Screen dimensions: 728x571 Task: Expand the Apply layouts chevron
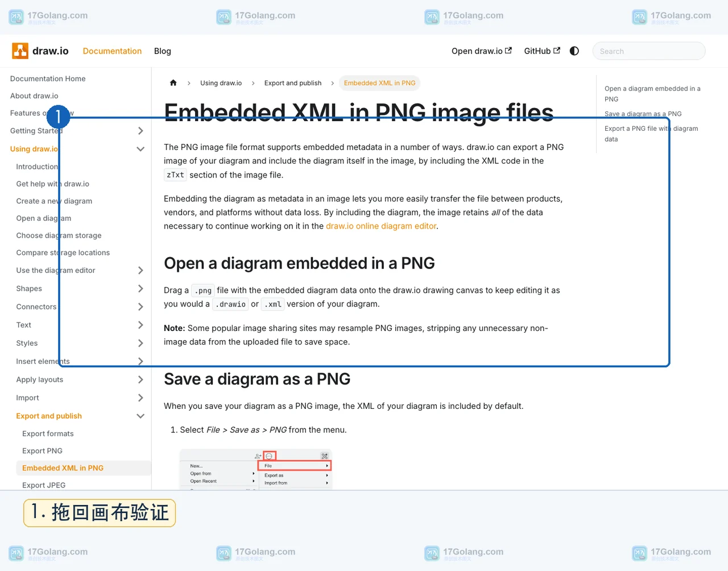coord(140,380)
